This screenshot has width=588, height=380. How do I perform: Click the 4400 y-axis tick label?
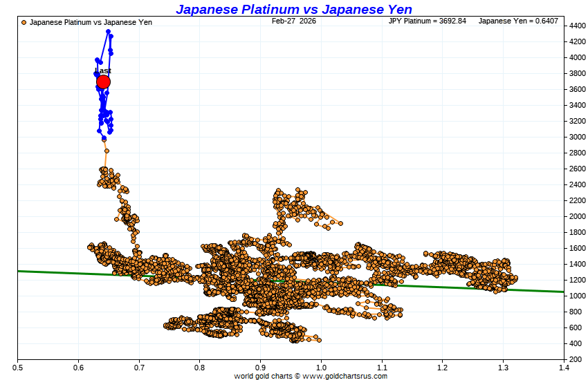(x=576, y=26)
